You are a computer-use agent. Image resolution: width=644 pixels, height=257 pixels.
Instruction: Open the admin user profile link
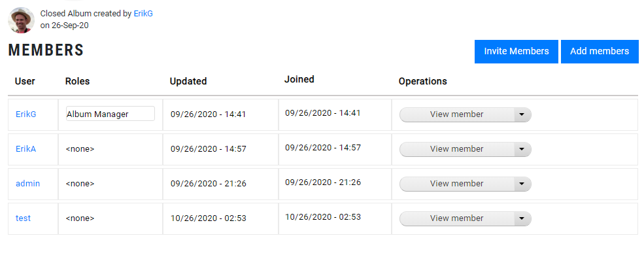coord(28,184)
